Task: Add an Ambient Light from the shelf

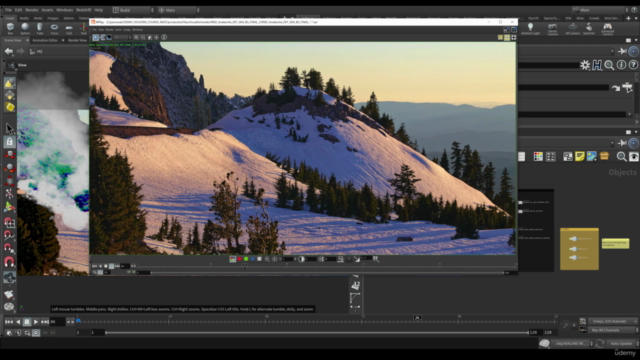Action: tap(530, 29)
